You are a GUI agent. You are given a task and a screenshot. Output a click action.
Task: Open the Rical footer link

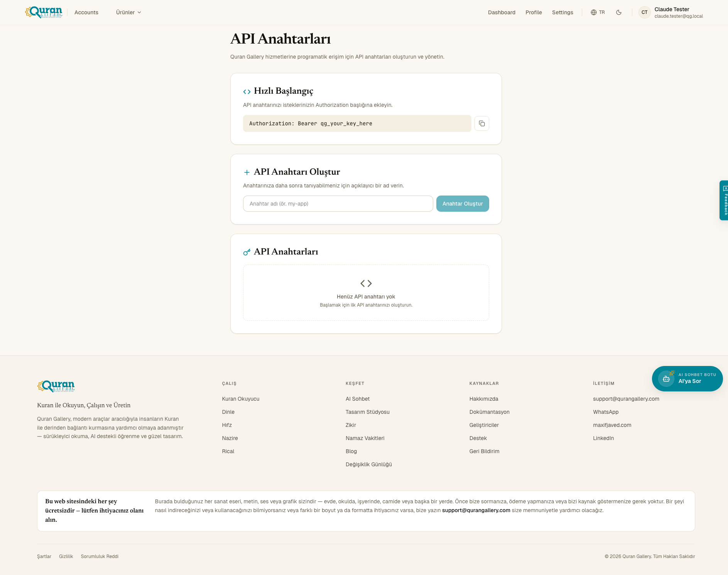click(x=228, y=451)
